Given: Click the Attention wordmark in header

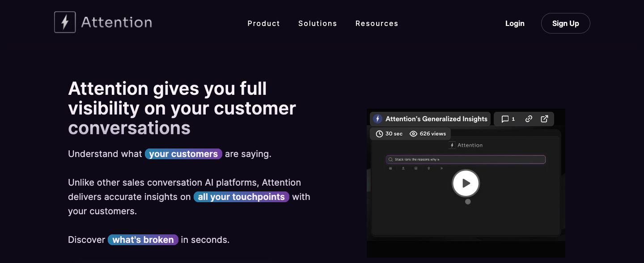Looking at the screenshot, I should click(x=116, y=22).
